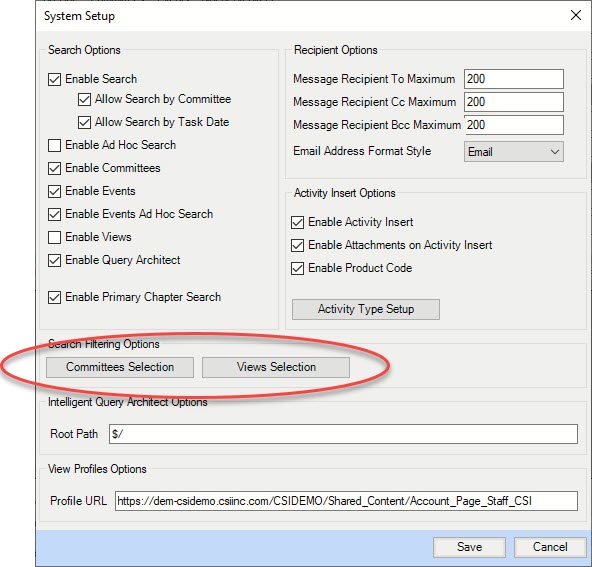Check the Enable Views checkbox

(x=54, y=237)
